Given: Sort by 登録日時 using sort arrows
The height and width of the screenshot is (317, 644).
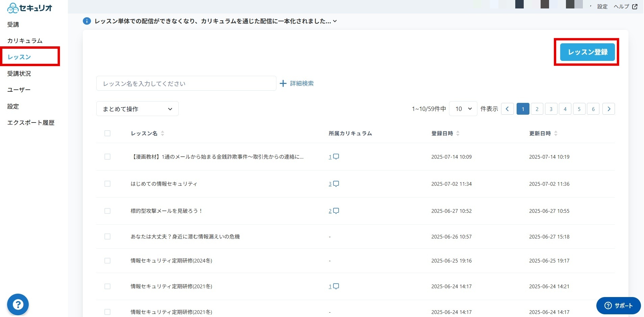Looking at the screenshot, I should (458, 133).
